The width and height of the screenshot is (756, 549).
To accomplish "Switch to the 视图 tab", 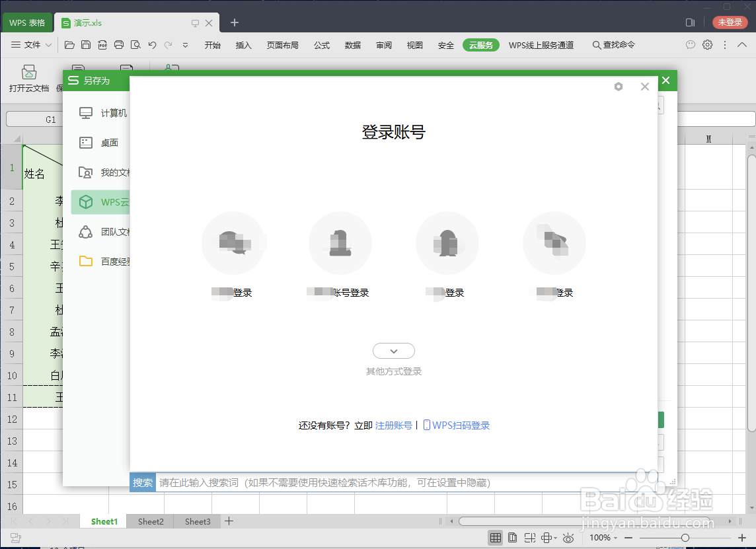I will [414, 45].
